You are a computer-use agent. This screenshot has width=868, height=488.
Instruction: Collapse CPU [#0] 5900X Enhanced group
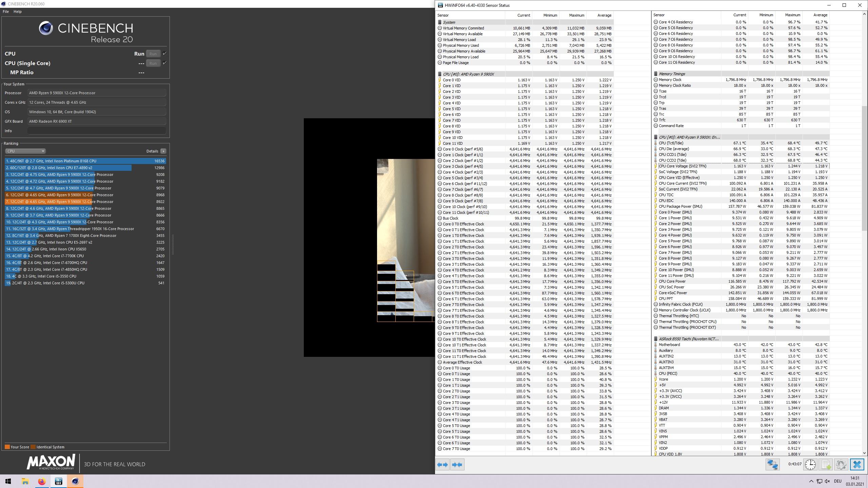656,137
